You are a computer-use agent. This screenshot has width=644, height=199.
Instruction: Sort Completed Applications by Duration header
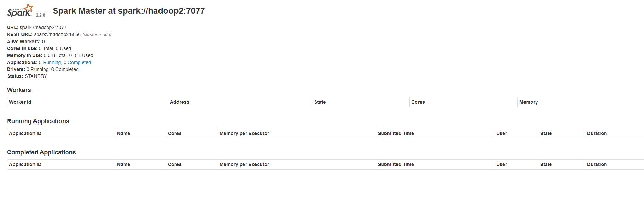click(x=597, y=164)
